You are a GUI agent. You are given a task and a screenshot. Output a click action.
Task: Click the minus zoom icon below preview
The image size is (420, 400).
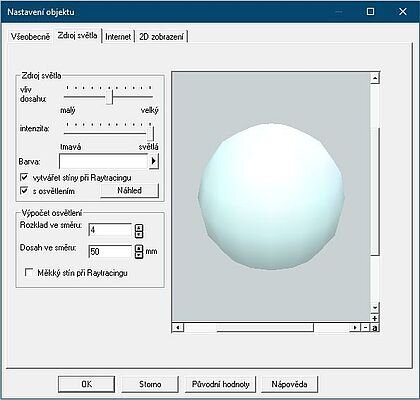[x=366, y=328]
